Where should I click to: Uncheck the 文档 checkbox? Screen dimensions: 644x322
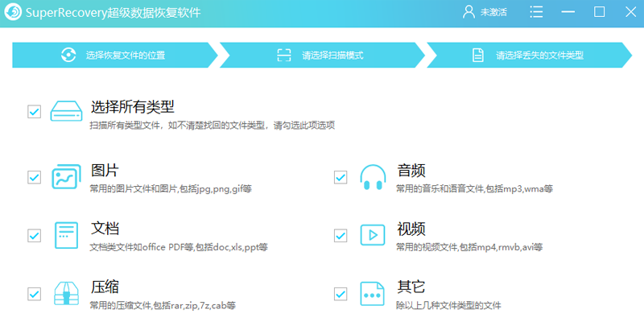tap(34, 235)
